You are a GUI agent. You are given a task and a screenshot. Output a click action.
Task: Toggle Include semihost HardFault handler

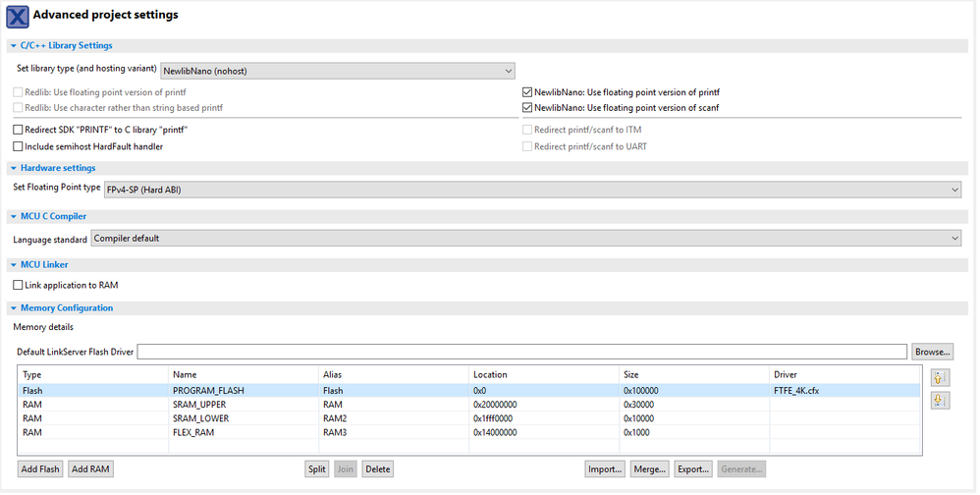(18, 146)
